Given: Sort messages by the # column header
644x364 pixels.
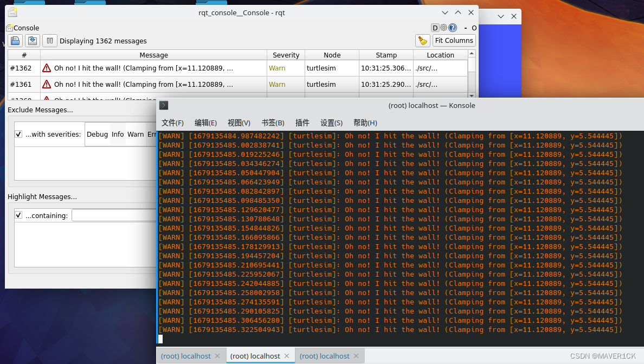Looking at the screenshot, I should coord(24,55).
